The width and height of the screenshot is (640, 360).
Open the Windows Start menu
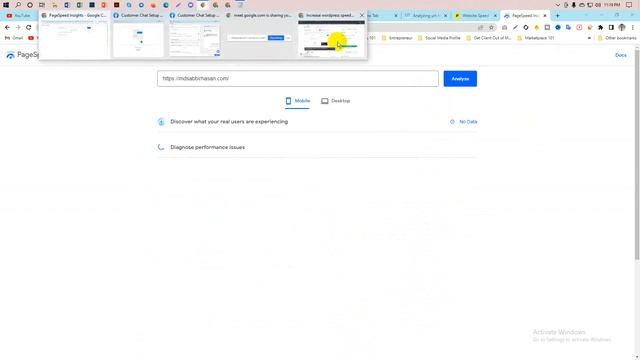click(6, 5)
